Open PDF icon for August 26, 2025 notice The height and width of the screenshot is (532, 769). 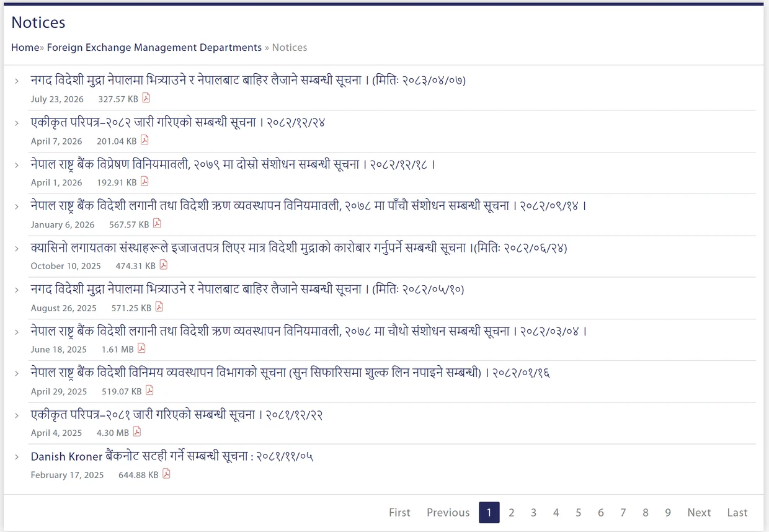[x=159, y=307]
